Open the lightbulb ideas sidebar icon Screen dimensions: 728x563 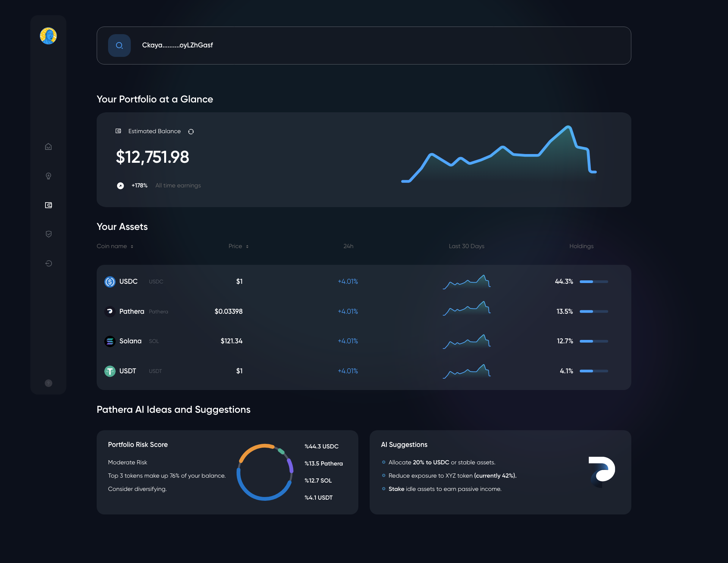(x=49, y=176)
